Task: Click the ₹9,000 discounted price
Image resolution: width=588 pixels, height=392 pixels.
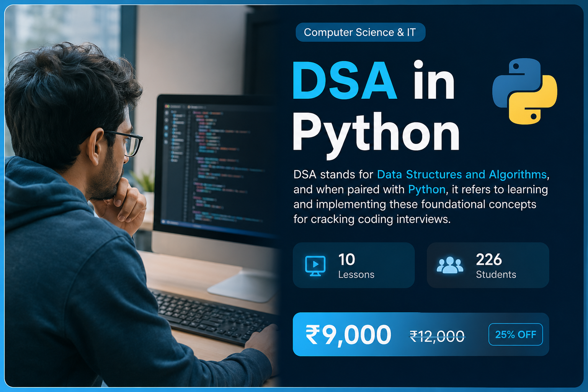Action: click(348, 335)
